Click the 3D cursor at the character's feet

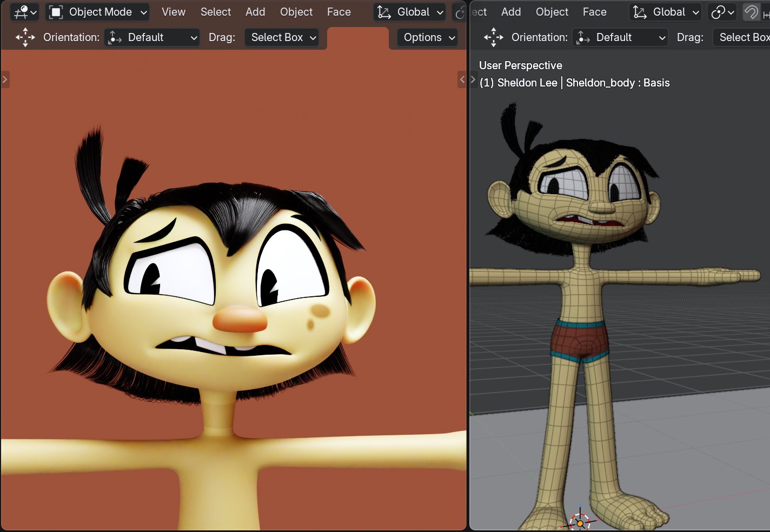580,523
